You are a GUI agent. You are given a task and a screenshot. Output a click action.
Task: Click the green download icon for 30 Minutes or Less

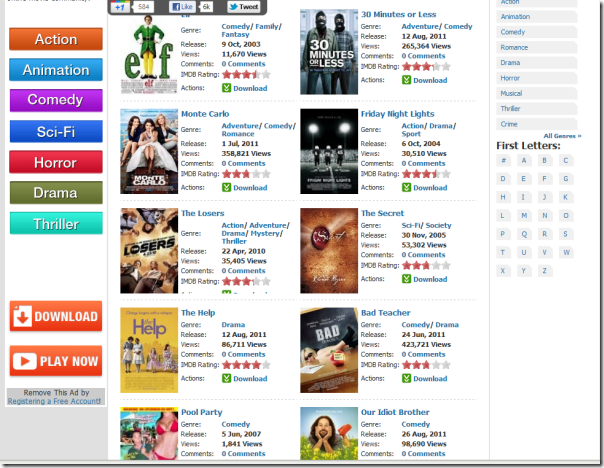coord(406,80)
